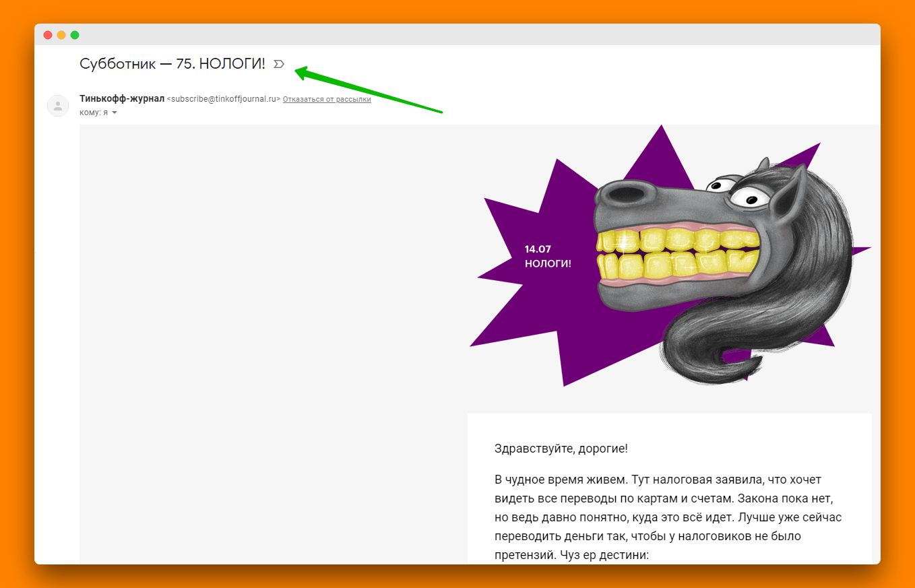Maximize window with green button

[75, 35]
